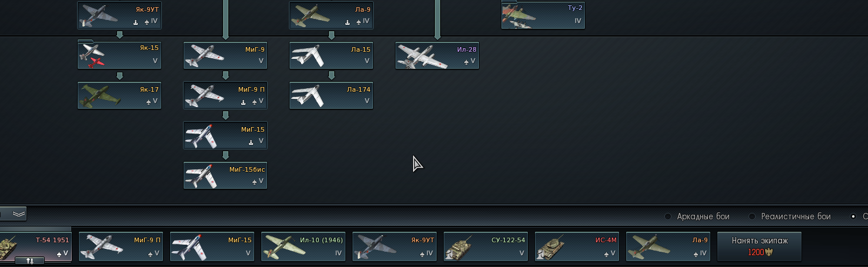Image resolution: width=868 pixels, height=267 pixels.
Task: Select the Ла-174 aircraft card
Action: point(331,95)
